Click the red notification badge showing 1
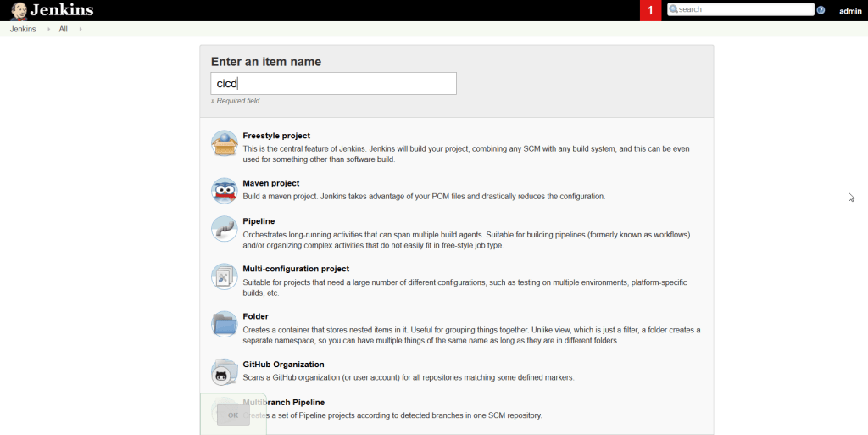The height and width of the screenshot is (435, 868). tap(650, 10)
